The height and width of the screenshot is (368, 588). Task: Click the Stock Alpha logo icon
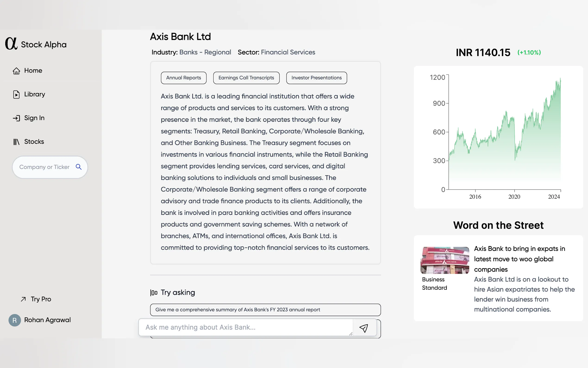click(11, 44)
